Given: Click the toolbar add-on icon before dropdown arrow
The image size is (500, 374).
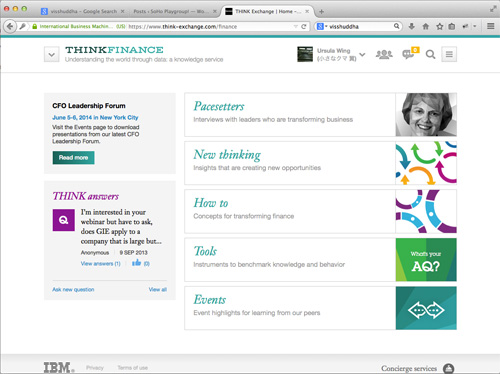Looking at the screenshot, I should (465, 26).
